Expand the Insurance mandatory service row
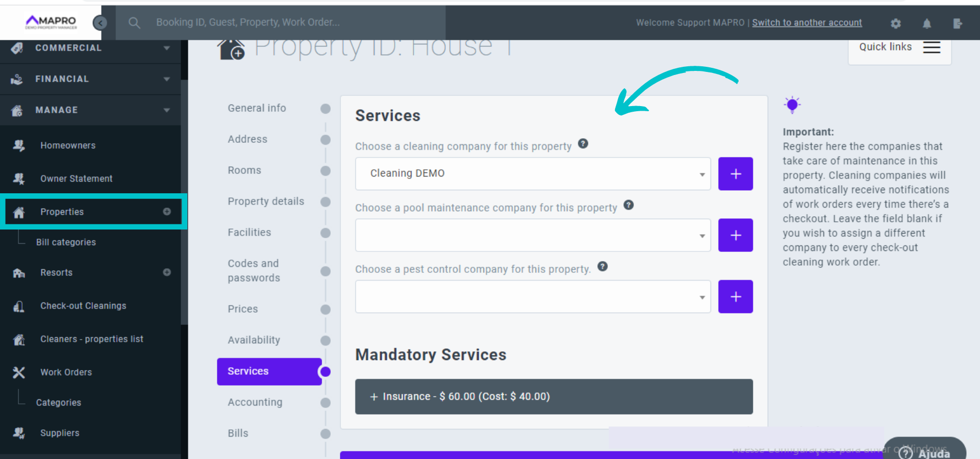The height and width of the screenshot is (459, 980). 554,396
